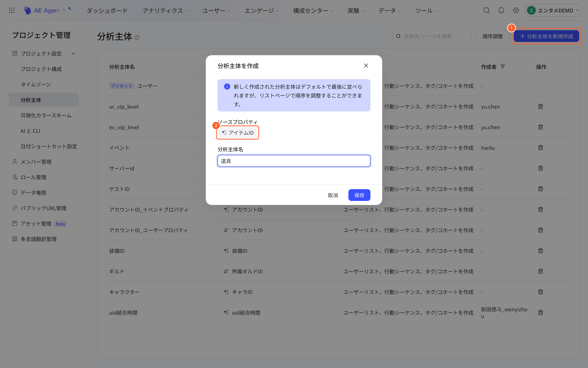Open the apps grid launcher icon
Image resolution: width=588 pixels, height=368 pixels.
point(12,10)
